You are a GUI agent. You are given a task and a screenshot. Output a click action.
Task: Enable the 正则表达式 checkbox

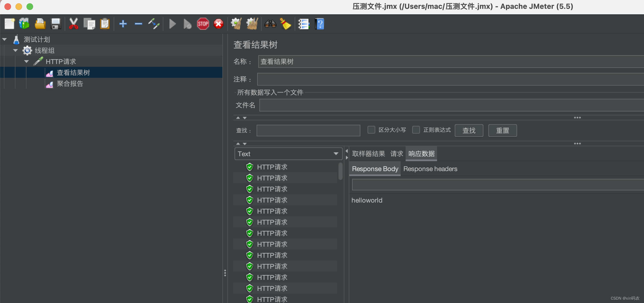[416, 130]
